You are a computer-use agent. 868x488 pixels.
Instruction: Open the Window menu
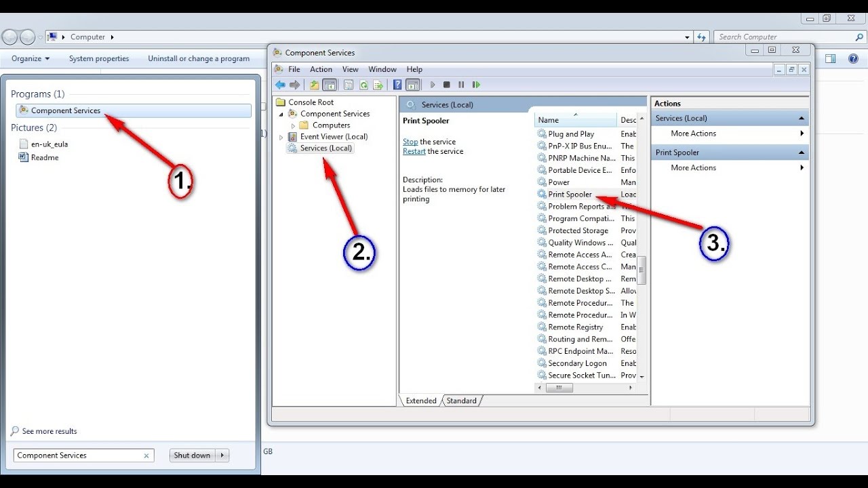(382, 69)
